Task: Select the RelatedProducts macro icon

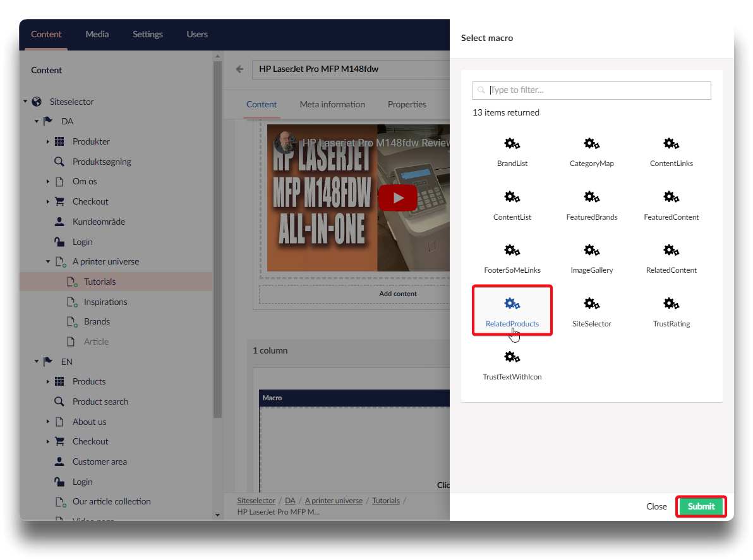Action: click(x=512, y=304)
